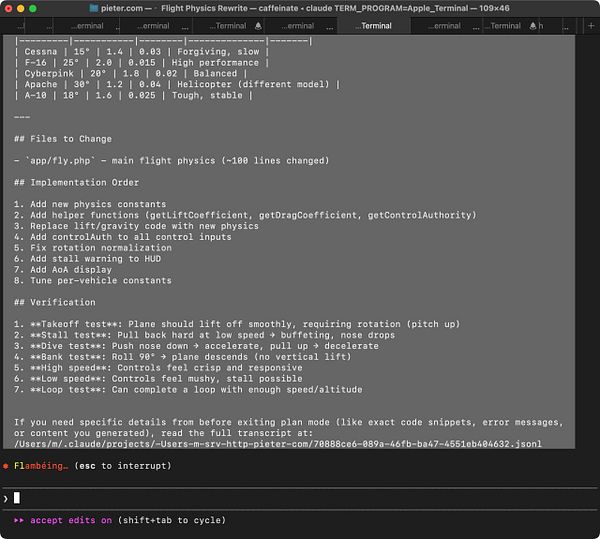
Task: Minimize the Terminal window with yellow button
Action: (21, 8)
